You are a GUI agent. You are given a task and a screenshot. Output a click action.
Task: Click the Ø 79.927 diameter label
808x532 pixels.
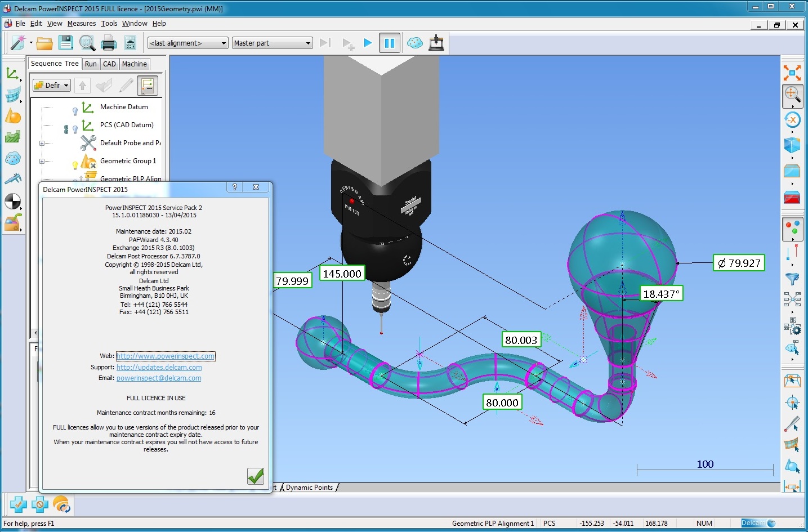[x=739, y=263]
